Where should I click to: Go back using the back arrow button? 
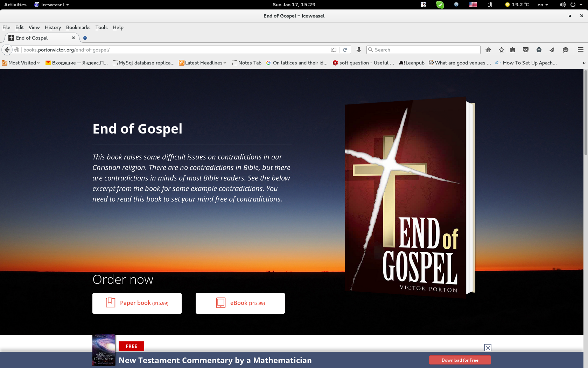pyautogui.click(x=7, y=50)
